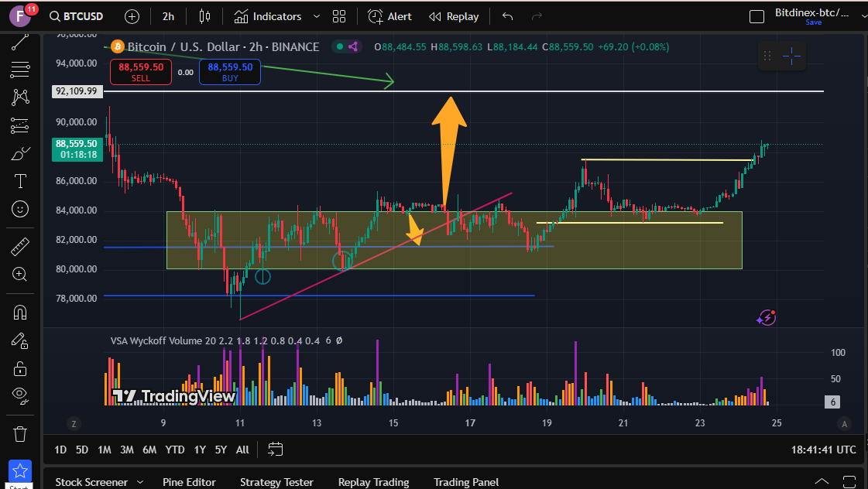Screen dimensions: 868x489
Task: Open the Fibonacci retracement tools
Action: click(20, 70)
